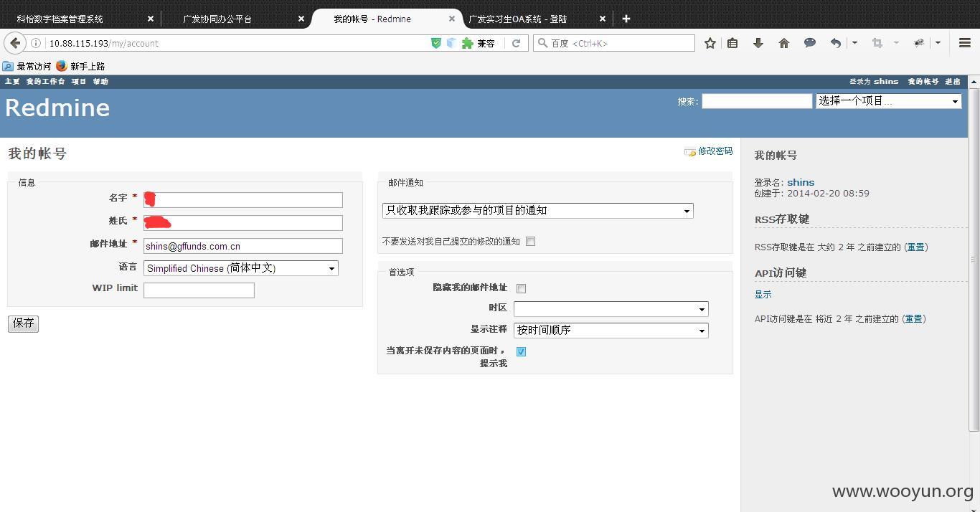Reset the API访问键 via 重置 link

coord(914,319)
